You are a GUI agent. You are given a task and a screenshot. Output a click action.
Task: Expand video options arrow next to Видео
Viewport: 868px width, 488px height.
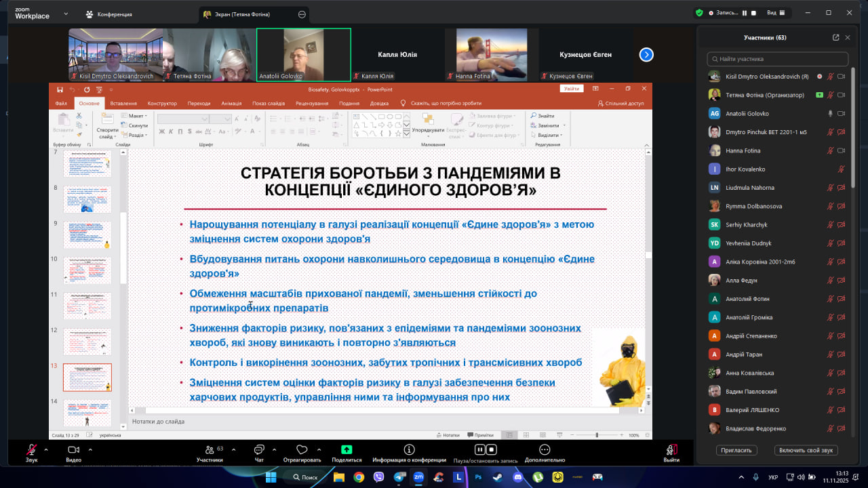click(x=89, y=449)
